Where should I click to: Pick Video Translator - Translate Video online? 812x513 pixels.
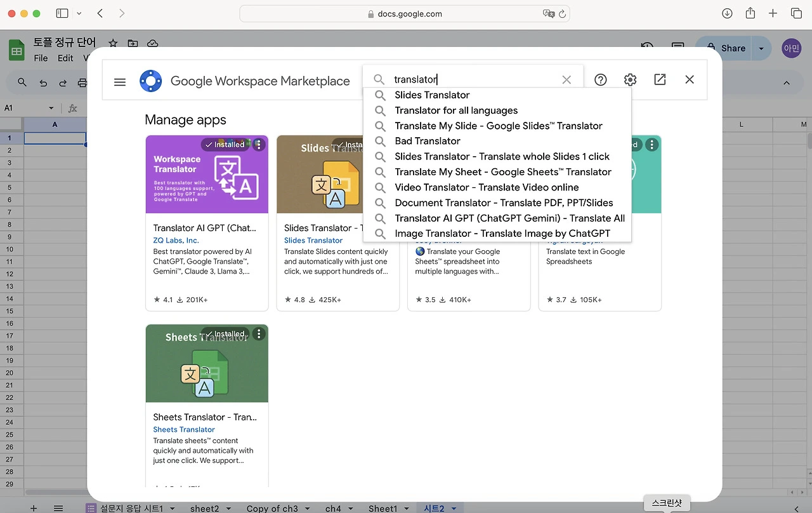(497, 187)
